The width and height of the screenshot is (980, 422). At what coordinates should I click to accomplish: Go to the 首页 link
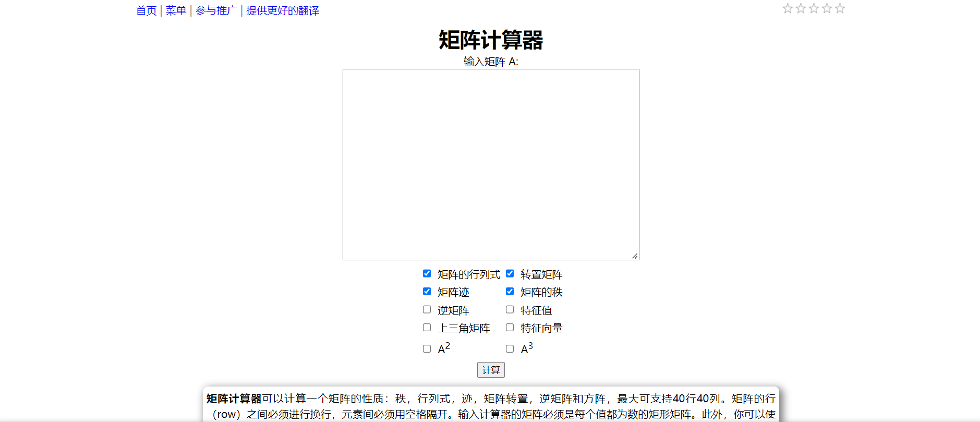tap(146, 10)
